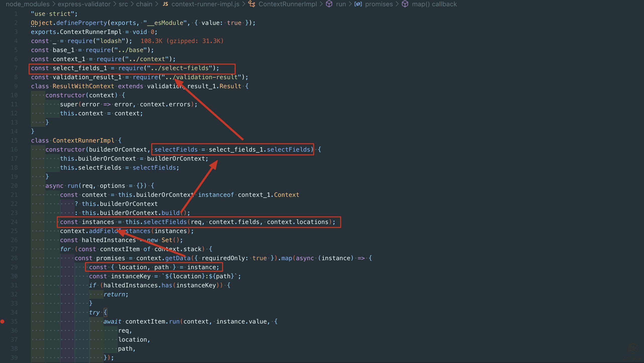Click the method cube icon before run
Image resolution: width=644 pixels, height=363 pixels.
pyautogui.click(x=329, y=4)
